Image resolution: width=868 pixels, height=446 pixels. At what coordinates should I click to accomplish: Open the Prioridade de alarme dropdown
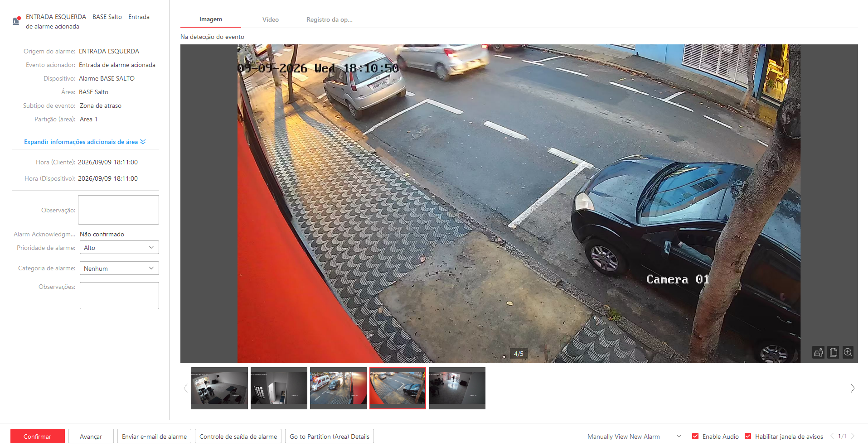(x=119, y=248)
